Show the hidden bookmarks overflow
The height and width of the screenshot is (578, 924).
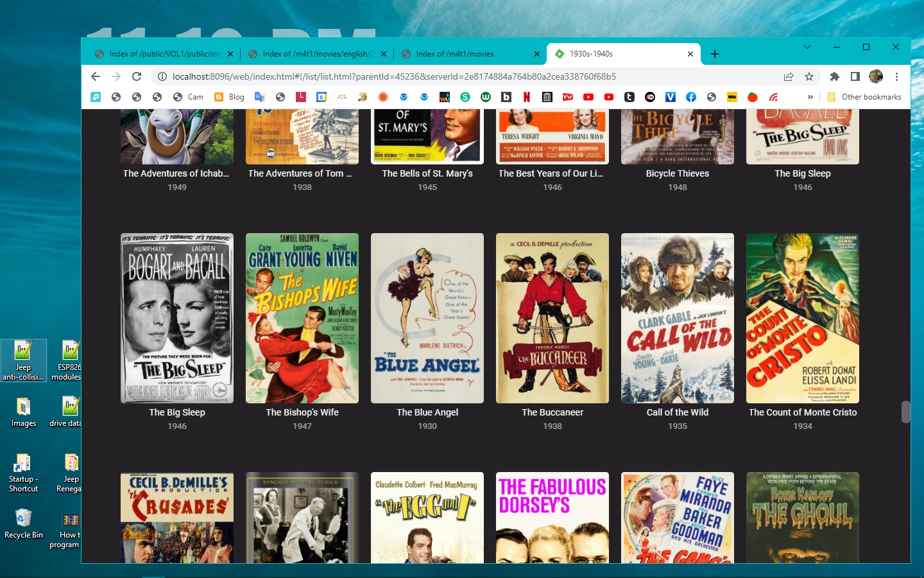pyautogui.click(x=810, y=97)
